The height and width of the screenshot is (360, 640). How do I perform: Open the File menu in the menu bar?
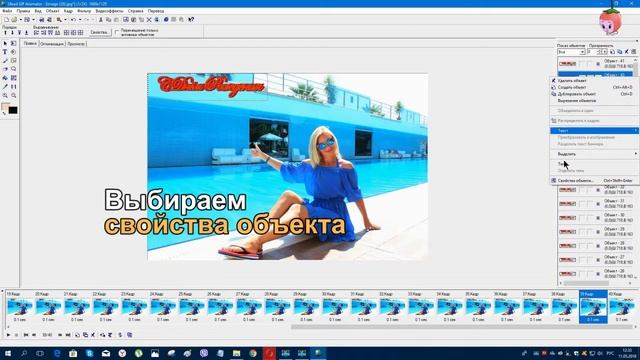click(7, 11)
